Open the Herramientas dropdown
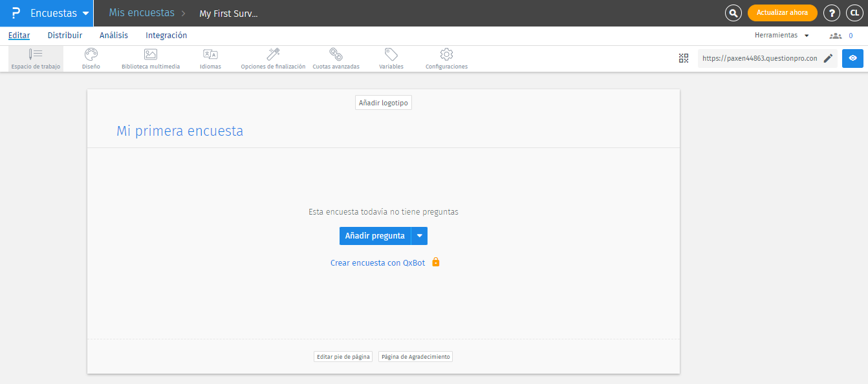868x384 pixels. click(x=782, y=35)
